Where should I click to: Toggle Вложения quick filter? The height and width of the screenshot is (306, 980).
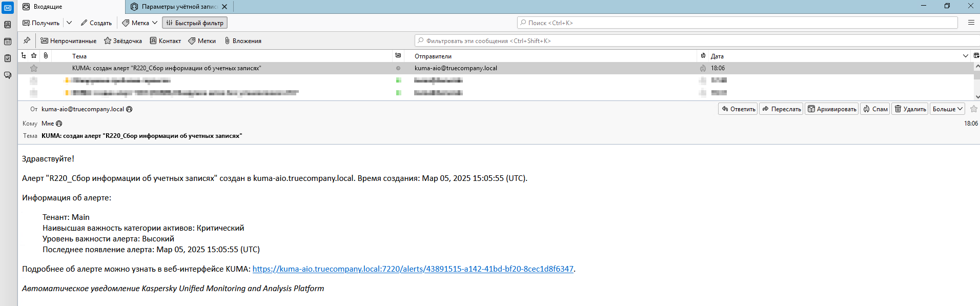click(243, 40)
